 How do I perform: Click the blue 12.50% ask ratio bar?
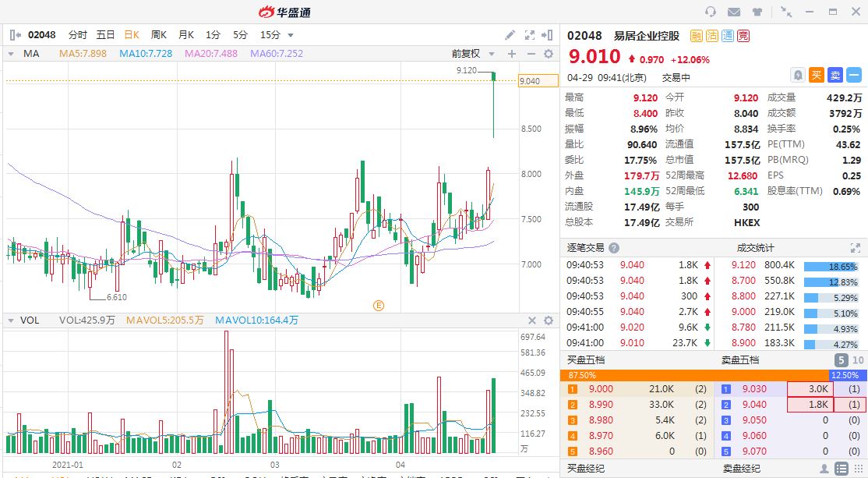(x=848, y=375)
